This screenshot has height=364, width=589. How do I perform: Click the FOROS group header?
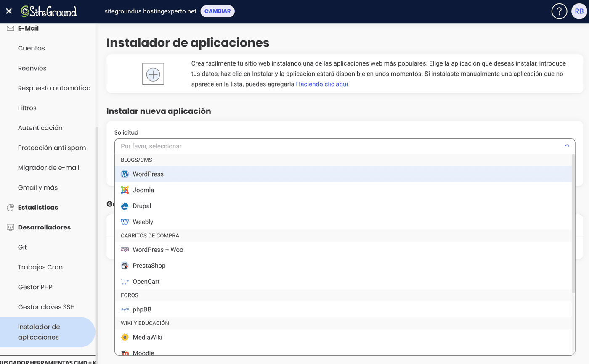pos(343,295)
